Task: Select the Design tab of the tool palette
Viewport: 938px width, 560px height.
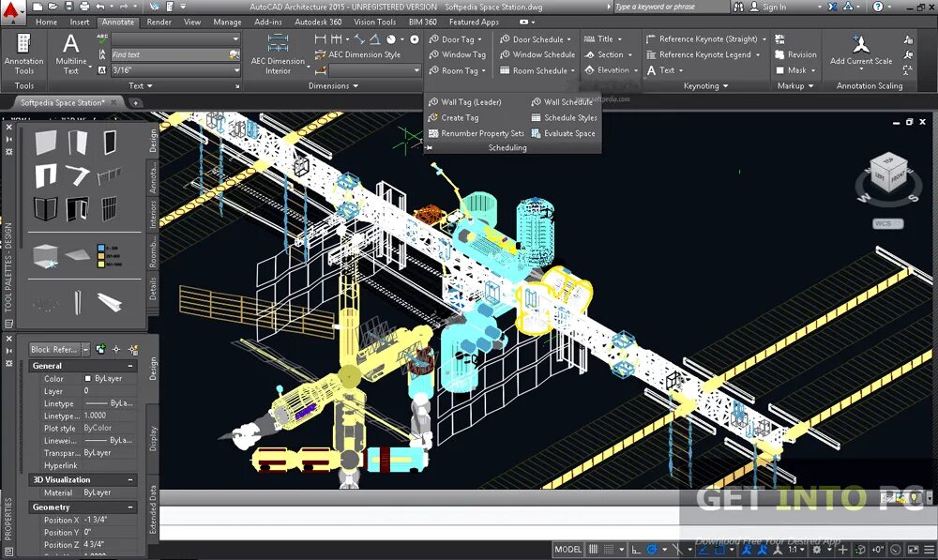Action: point(153,142)
